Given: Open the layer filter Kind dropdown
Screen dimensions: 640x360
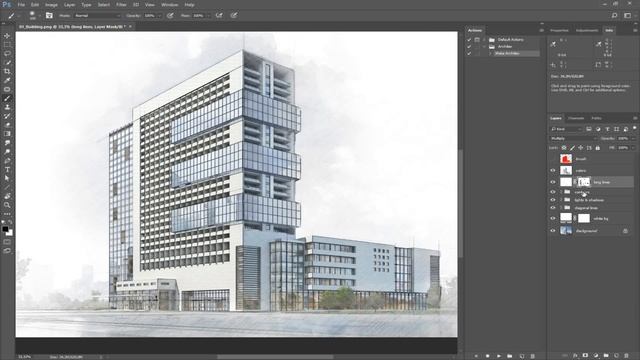Looking at the screenshot, I should click(x=566, y=129).
